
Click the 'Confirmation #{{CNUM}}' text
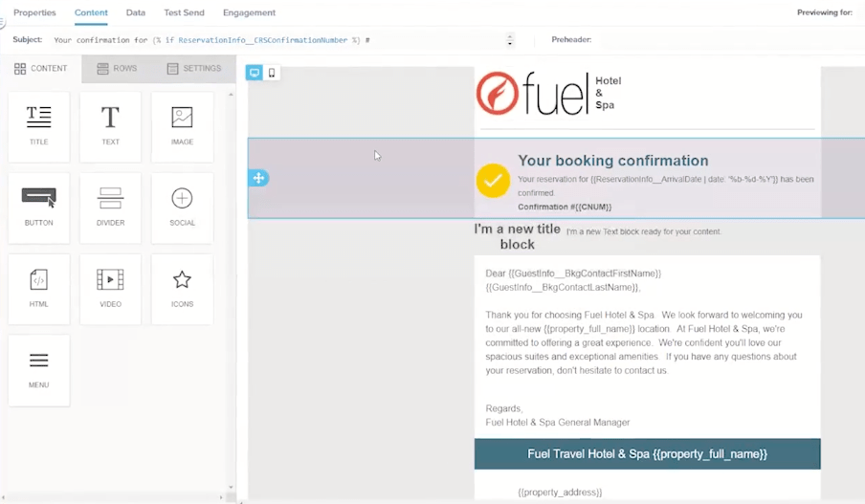[565, 207]
